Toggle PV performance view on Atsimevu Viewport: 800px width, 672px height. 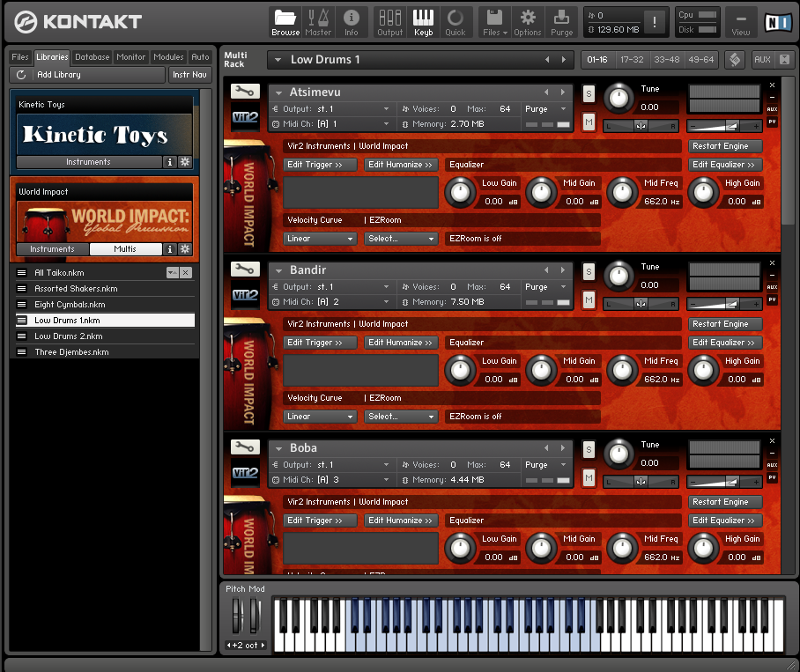(772, 122)
